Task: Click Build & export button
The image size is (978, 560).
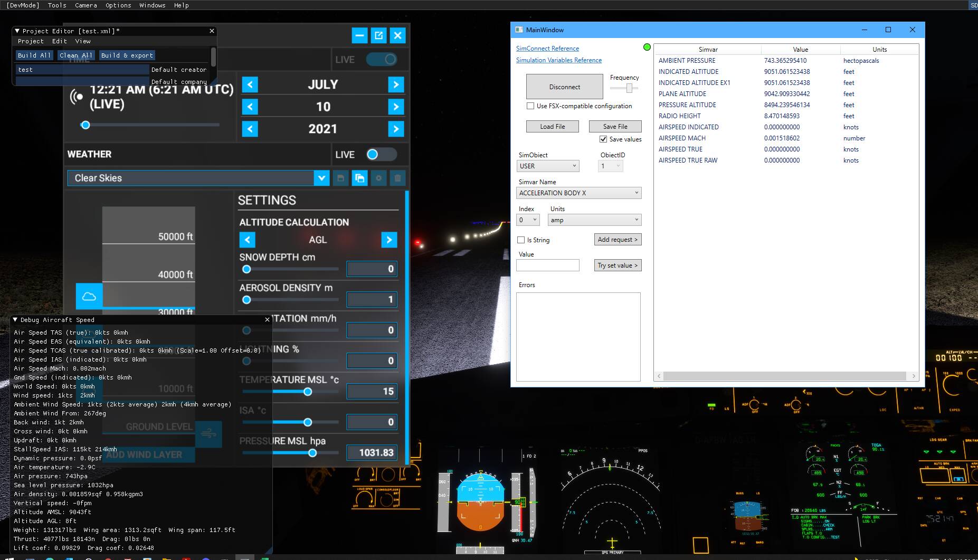Action: pyautogui.click(x=127, y=55)
